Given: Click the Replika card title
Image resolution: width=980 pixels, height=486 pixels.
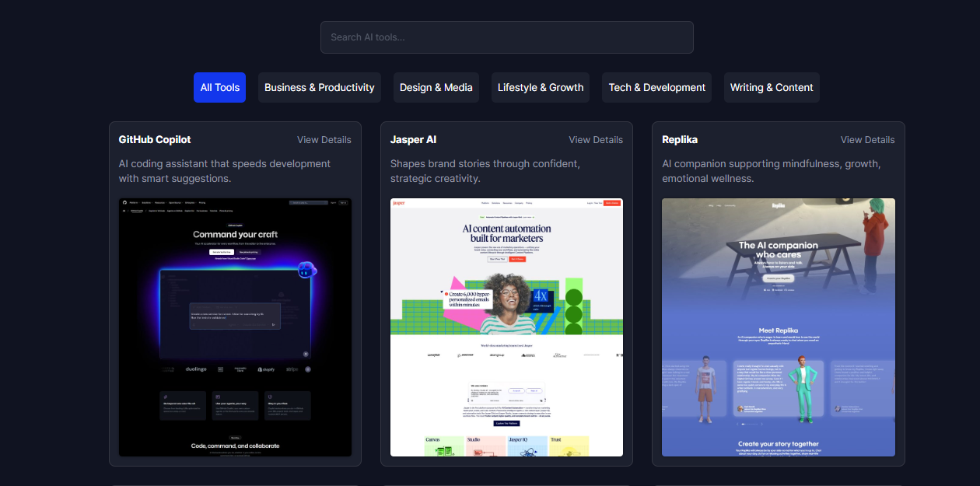Looking at the screenshot, I should (x=679, y=140).
